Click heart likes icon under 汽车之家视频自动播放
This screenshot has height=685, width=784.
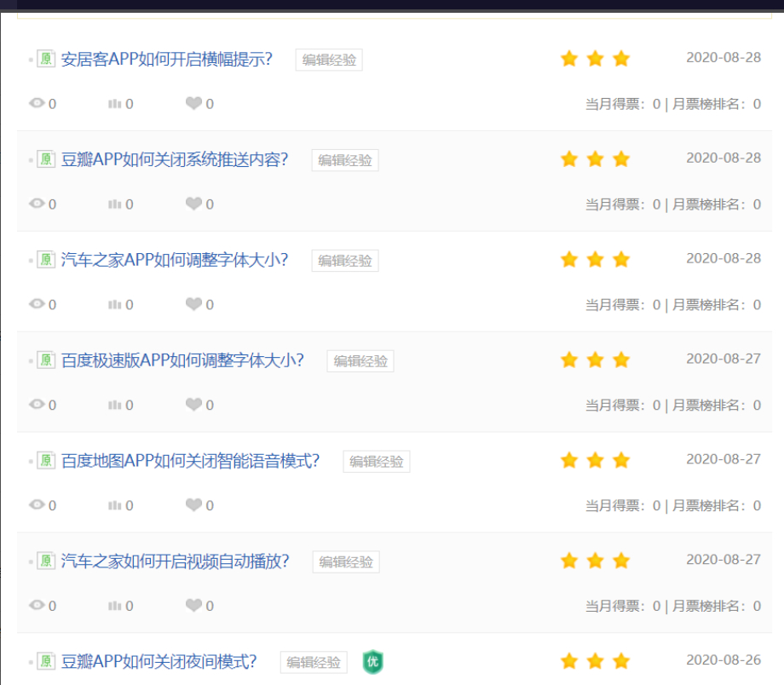194,606
